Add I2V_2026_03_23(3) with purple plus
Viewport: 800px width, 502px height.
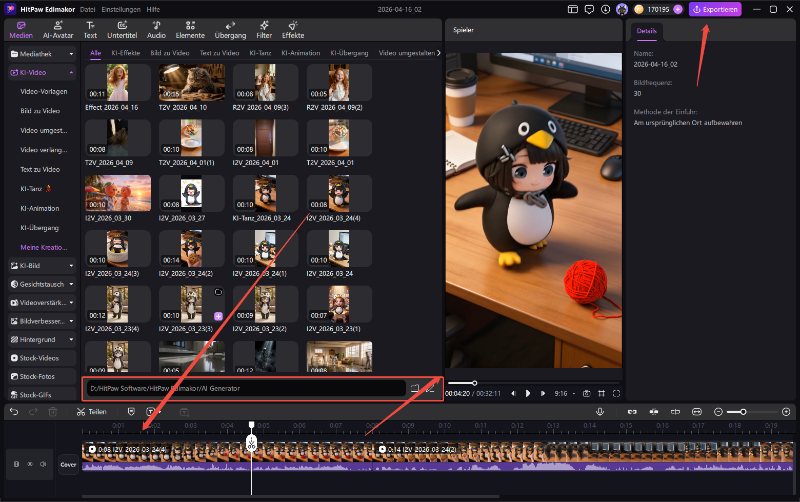coord(218,316)
